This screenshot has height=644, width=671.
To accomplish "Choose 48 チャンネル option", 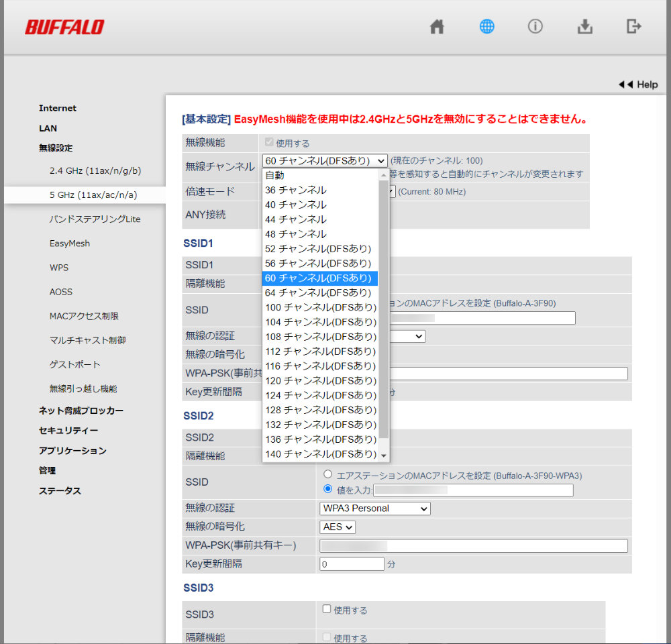I will (x=319, y=234).
